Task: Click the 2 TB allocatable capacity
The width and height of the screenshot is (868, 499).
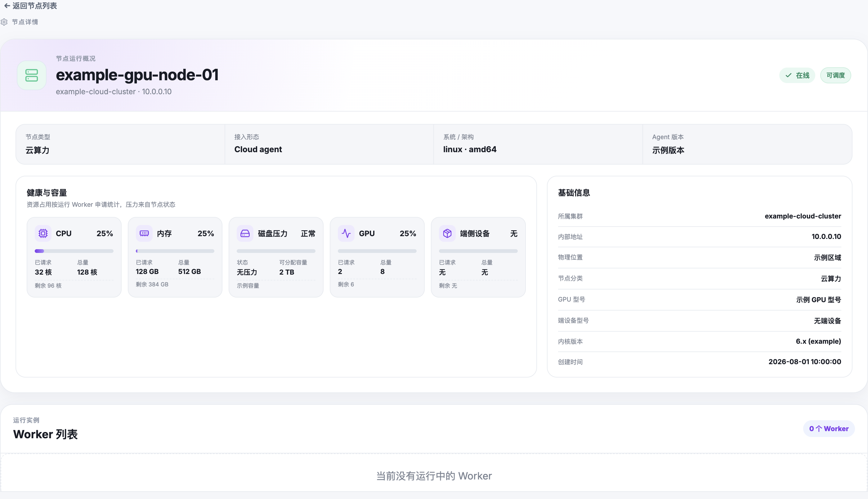Action: [286, 272]
